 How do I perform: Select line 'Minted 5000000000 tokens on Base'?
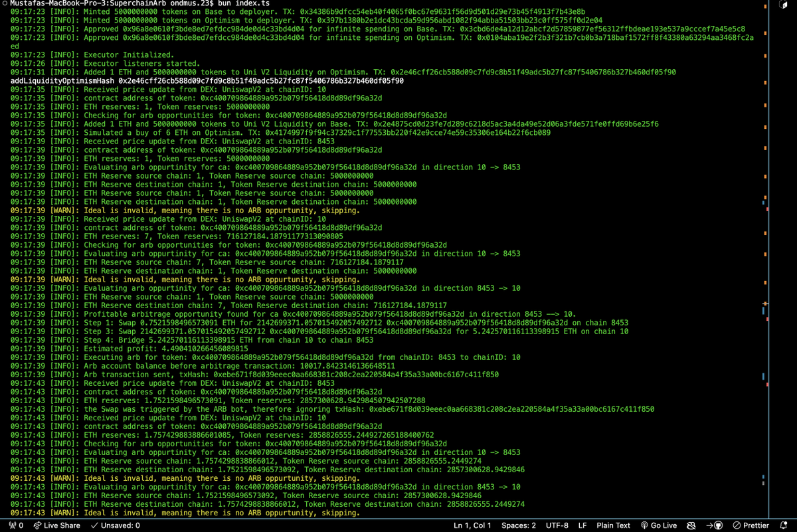298,12
